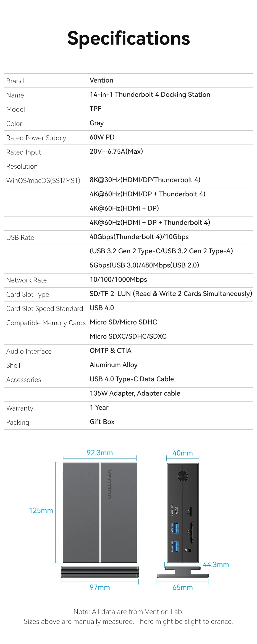Click the 10/100/1000Mbps network rate value
This screenshot has height=644, width=257.
click(x=118, y=280)
